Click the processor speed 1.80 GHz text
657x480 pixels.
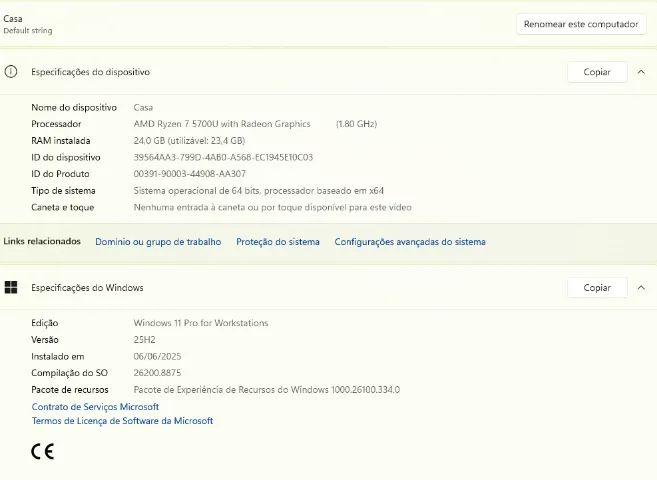coord(357,124)
